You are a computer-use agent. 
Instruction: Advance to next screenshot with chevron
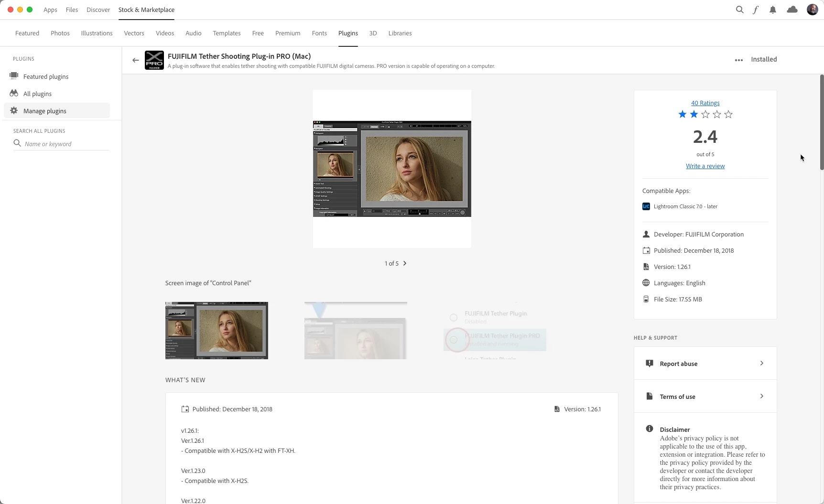tap(405, 263)
